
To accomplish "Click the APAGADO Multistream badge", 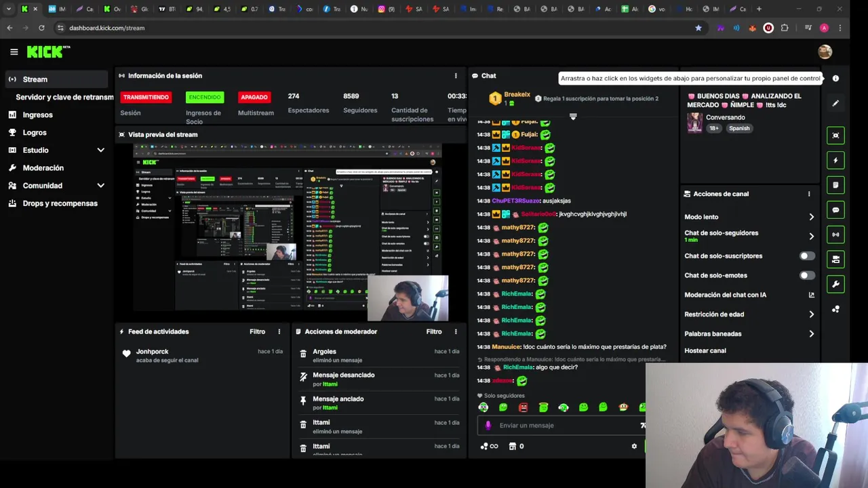I will (254, 97).
